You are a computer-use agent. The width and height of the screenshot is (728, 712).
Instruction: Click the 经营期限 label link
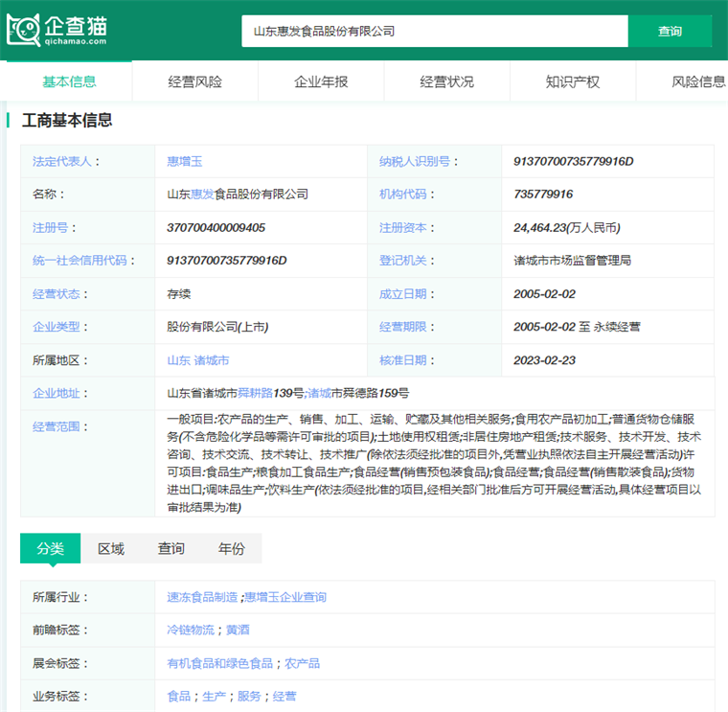402,327
